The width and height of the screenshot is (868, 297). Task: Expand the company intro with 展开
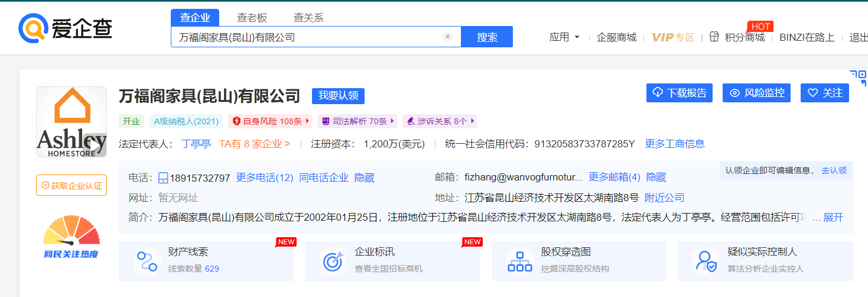[833, 217]
